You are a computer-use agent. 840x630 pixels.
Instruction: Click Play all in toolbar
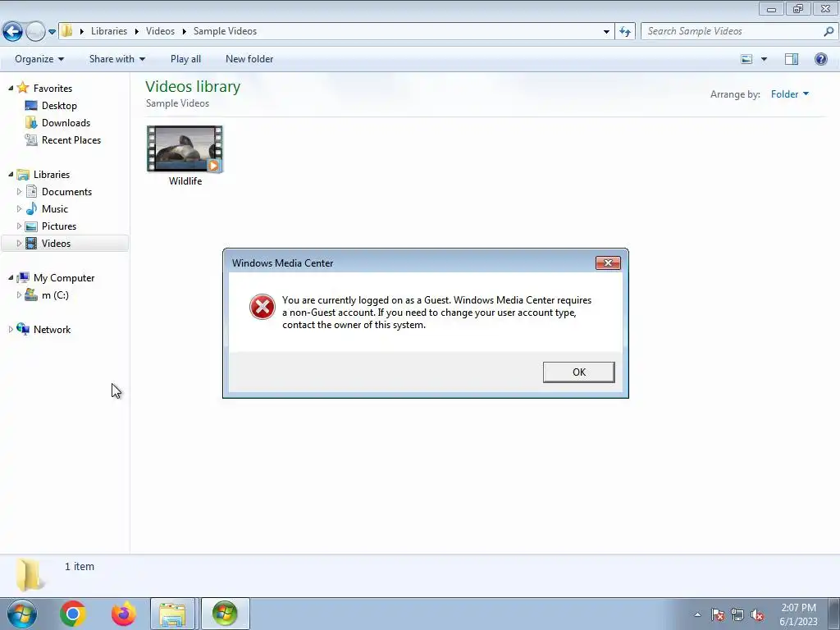pos(185,59)
